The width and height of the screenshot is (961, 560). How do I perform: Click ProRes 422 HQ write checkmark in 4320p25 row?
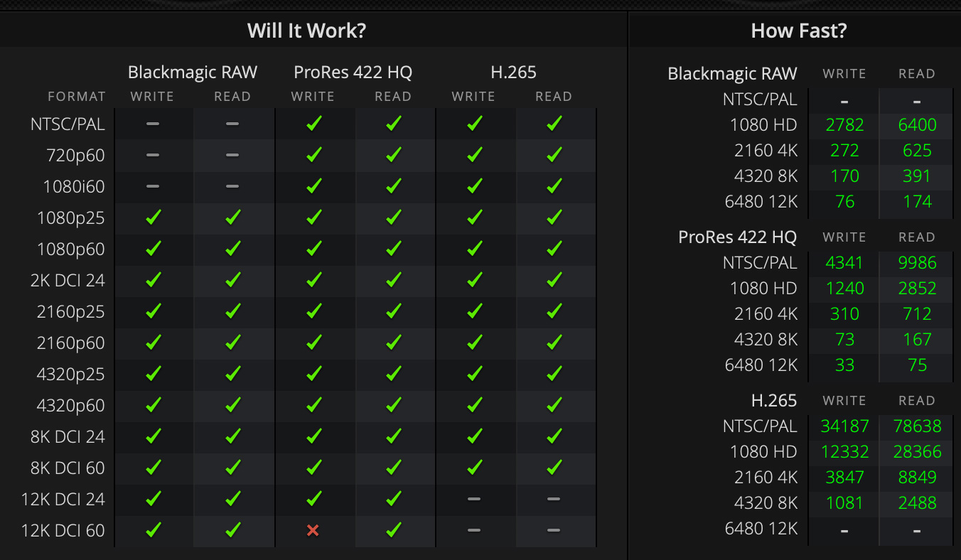(313, 374)
